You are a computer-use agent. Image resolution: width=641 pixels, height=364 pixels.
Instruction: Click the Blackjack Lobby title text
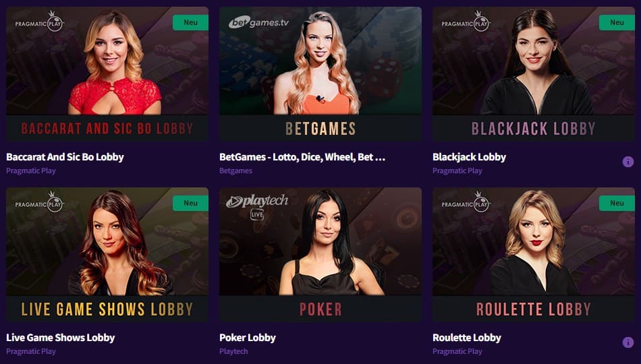tap(470, 157)
